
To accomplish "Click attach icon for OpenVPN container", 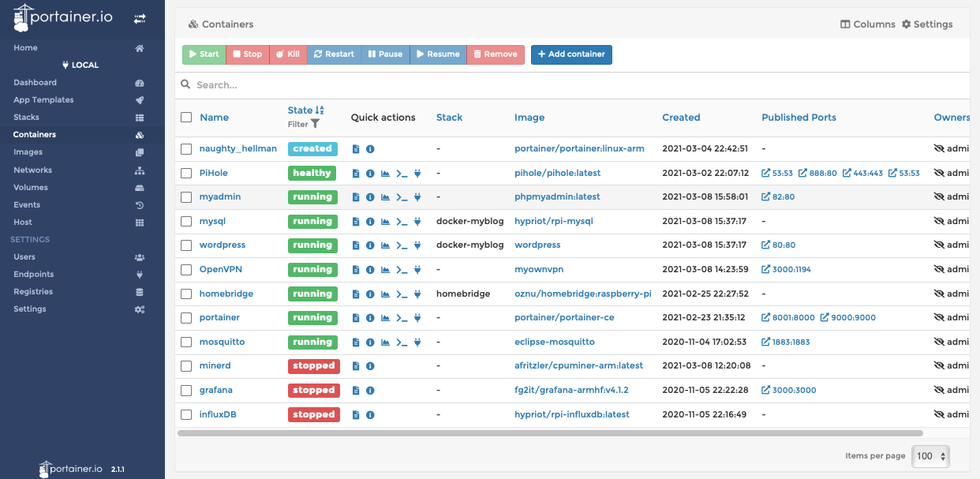I will [x=417, y=270].
